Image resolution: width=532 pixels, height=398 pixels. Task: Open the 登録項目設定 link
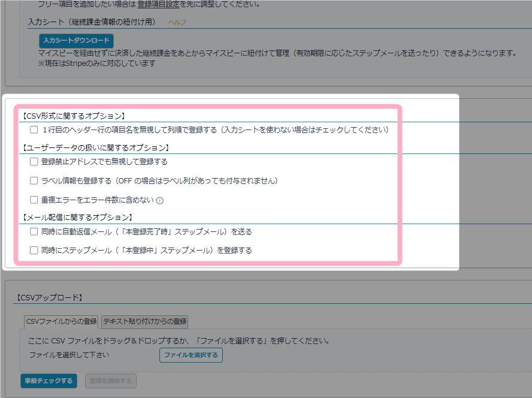pyautogui.click(x=159, y=4)
